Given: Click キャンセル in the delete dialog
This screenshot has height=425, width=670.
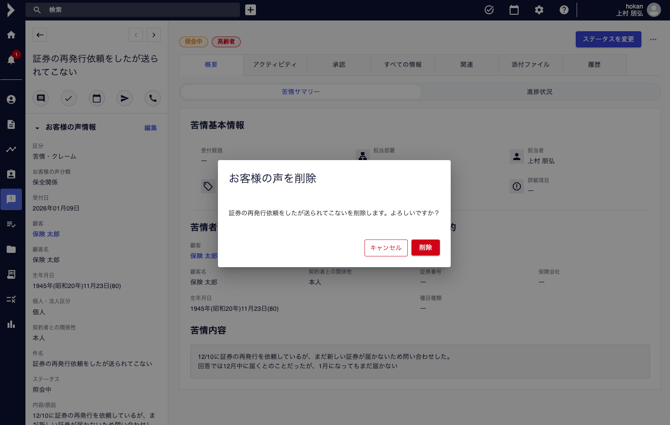Looking at the screenshot, I should pyautogui.click(x=385, y=247).
